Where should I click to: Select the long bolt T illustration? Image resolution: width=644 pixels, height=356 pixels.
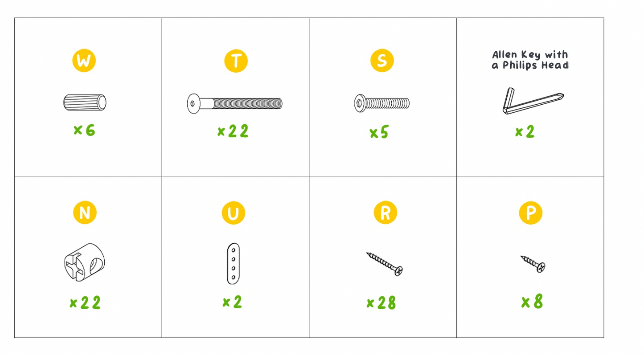[234, 103]
